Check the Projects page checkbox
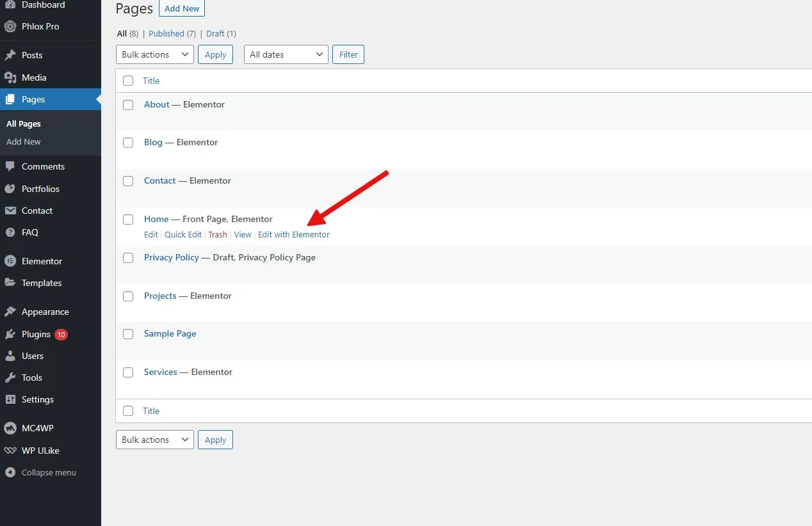Image resolution: width=812 pixels, height=526 pixels. (128, 296)
